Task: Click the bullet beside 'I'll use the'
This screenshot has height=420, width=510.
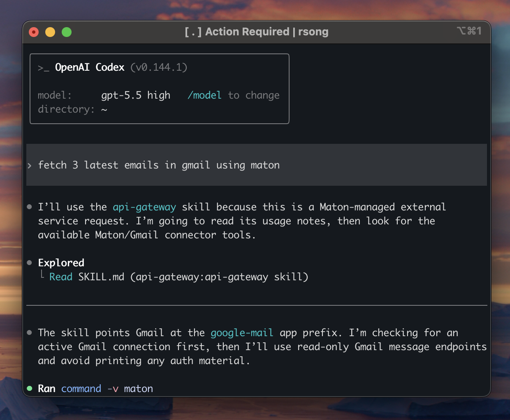Action: pos(29,207)
